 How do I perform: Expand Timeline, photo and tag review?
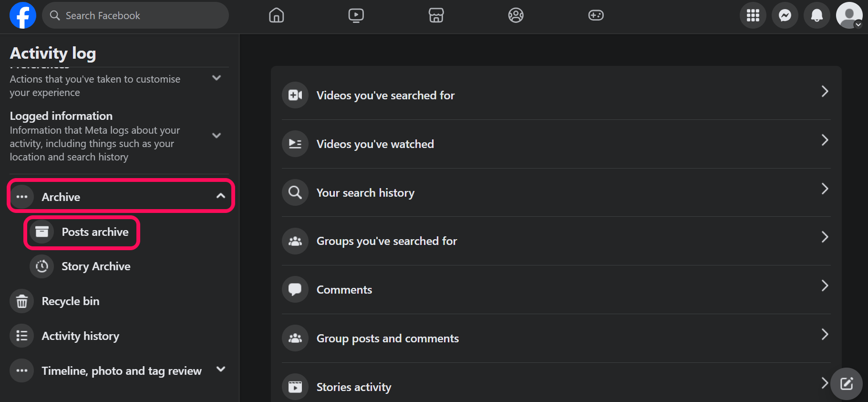pos(220,369)
